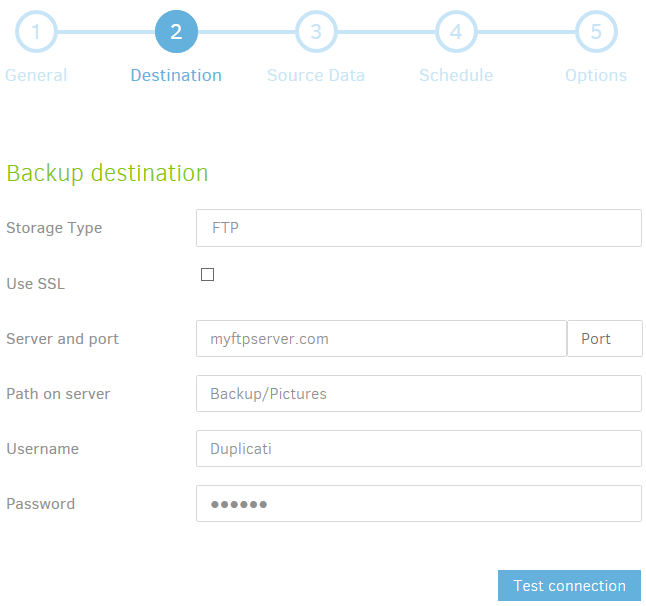This screenshot has height=606, width=646.
Task: Switch to the Source Data step label
Action: pyautogui.click(x=316, y=76)
